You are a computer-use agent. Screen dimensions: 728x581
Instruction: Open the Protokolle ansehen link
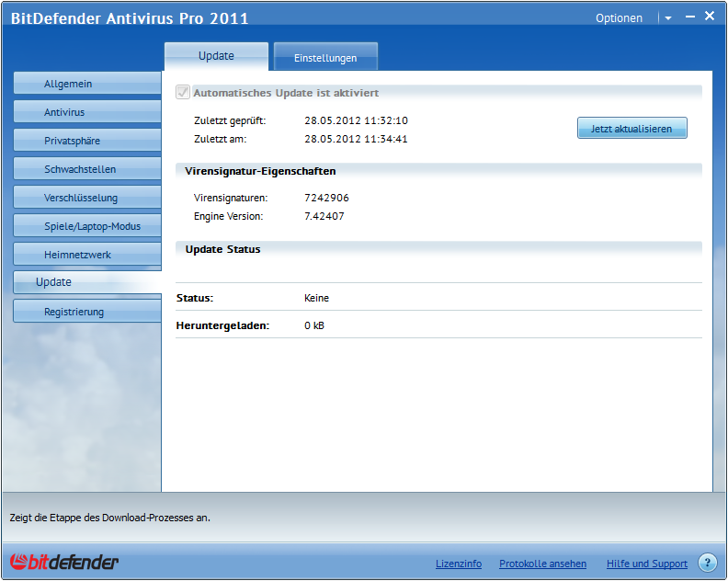pos(542,564)
